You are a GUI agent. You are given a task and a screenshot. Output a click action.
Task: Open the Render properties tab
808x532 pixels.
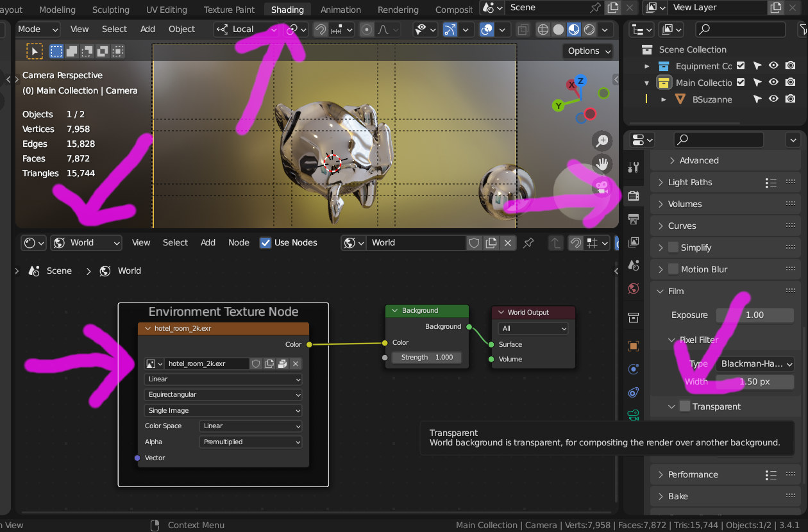click(634, 195)
